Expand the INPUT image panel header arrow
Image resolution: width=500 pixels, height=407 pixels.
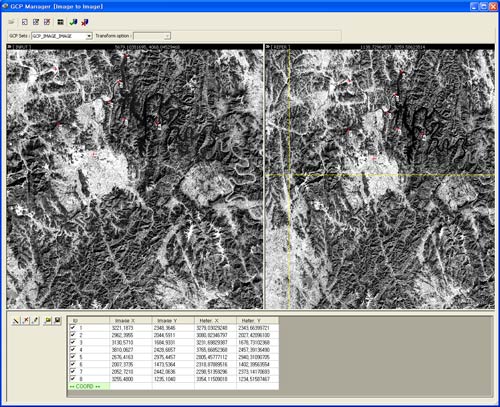[x=9, y=47]
